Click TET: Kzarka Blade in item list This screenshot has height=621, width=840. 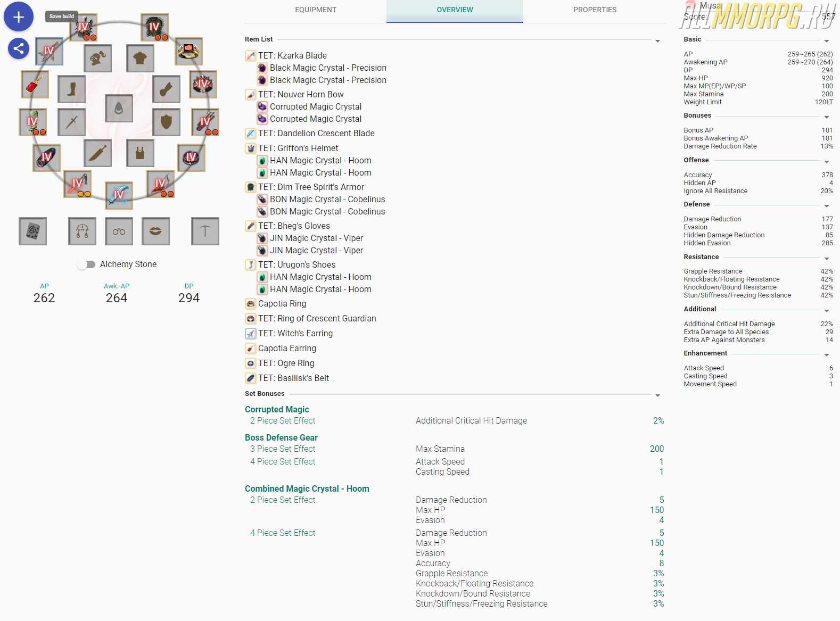click(x=292, y=55)
